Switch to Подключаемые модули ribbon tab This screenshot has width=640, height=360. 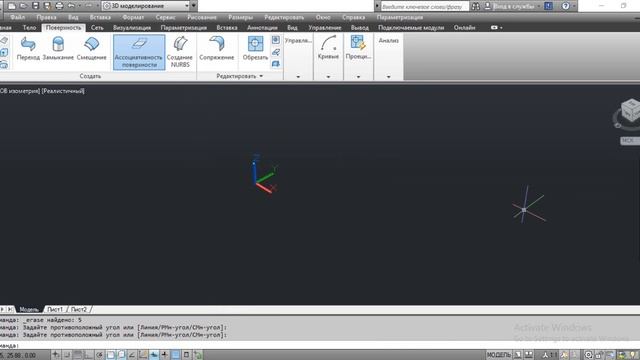[x=411, y=27]
